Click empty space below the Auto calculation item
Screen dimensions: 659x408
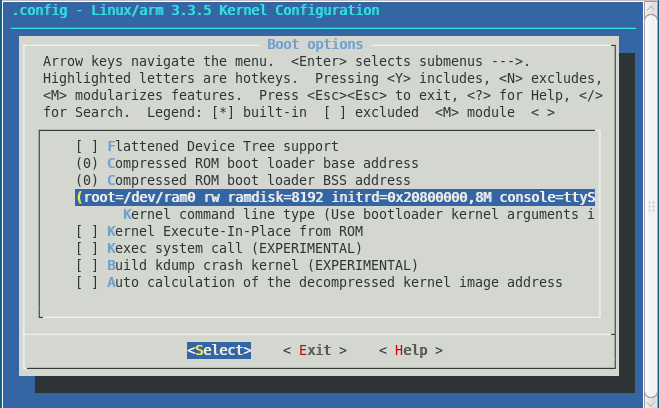[x=319, y=303]
